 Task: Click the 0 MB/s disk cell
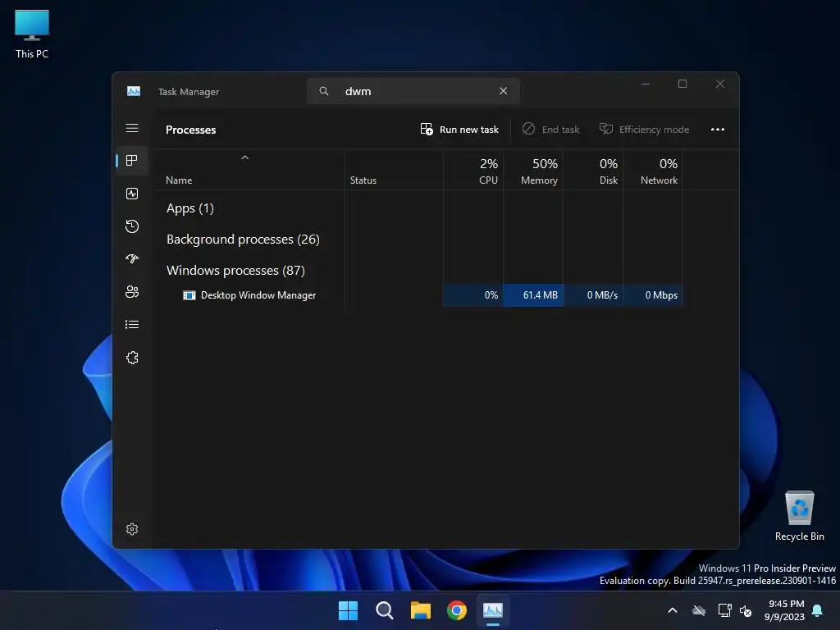[x=593, y=295]
